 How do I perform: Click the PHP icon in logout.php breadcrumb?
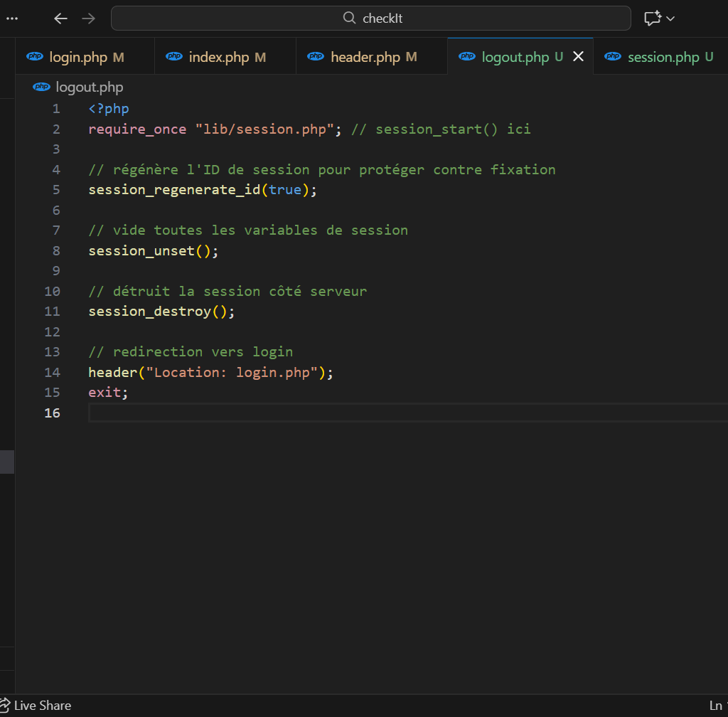42,87
